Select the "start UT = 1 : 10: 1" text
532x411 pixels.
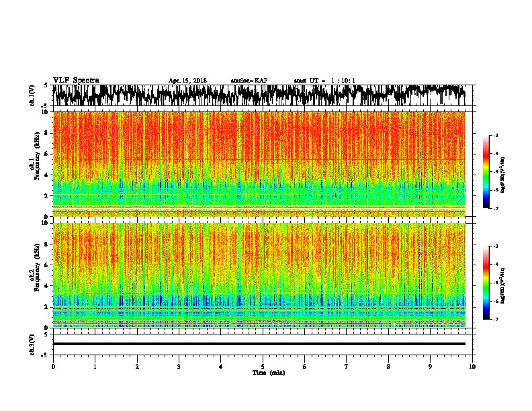coord(324,81)
